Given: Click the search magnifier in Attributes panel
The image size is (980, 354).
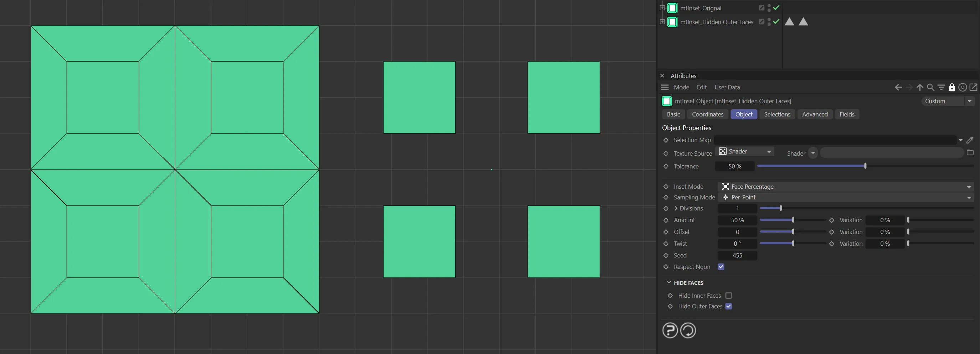Looking at the screenshot, I should [x=930, y=88].
